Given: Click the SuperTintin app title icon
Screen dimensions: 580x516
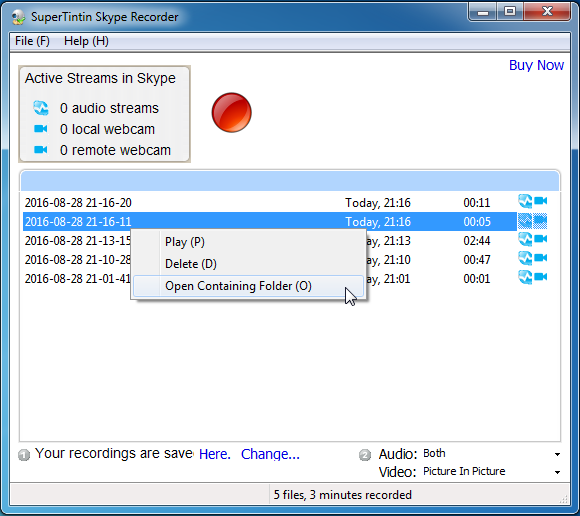Looking at the screenshot, I should pos(18,17).
